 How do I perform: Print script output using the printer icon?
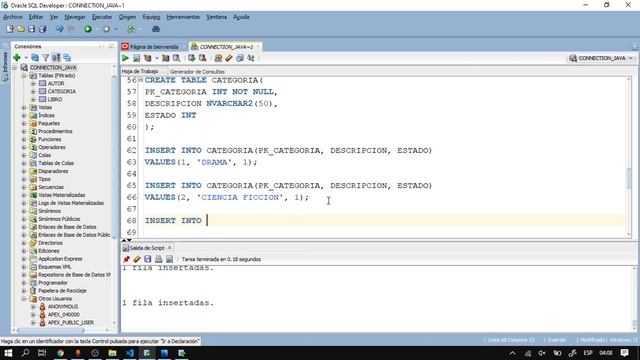coord(158,259)
